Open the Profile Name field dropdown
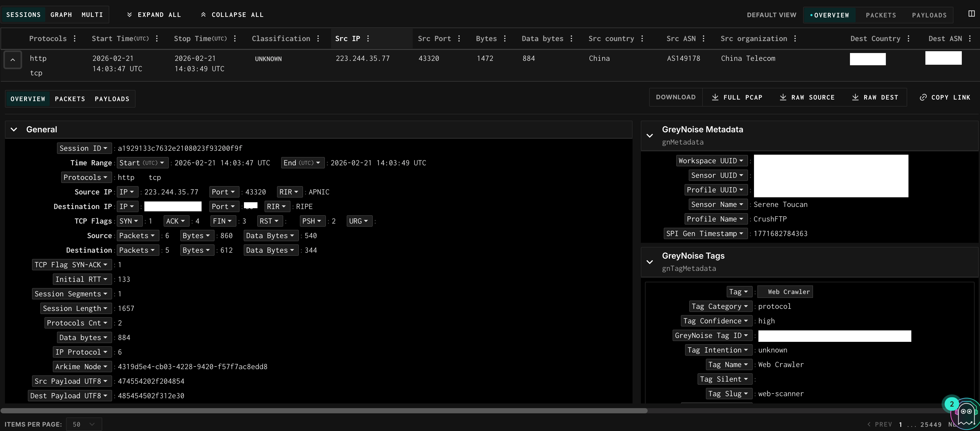This screenshot has height=431, width=980. point(715,219)
